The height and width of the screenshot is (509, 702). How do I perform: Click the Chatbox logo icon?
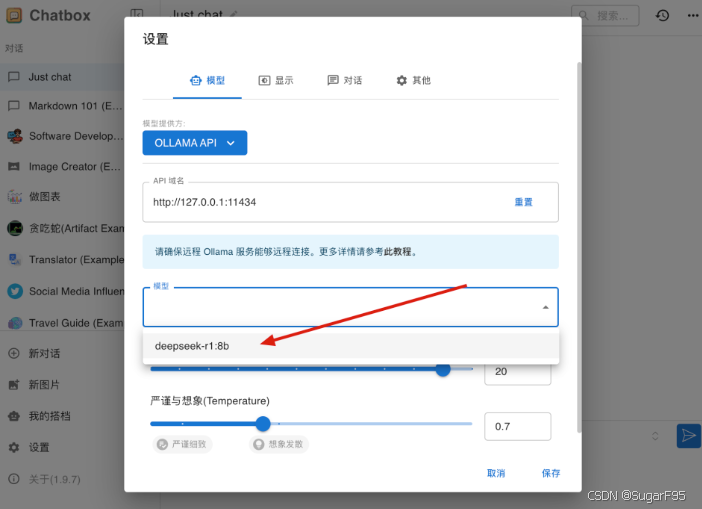point(14,16)
